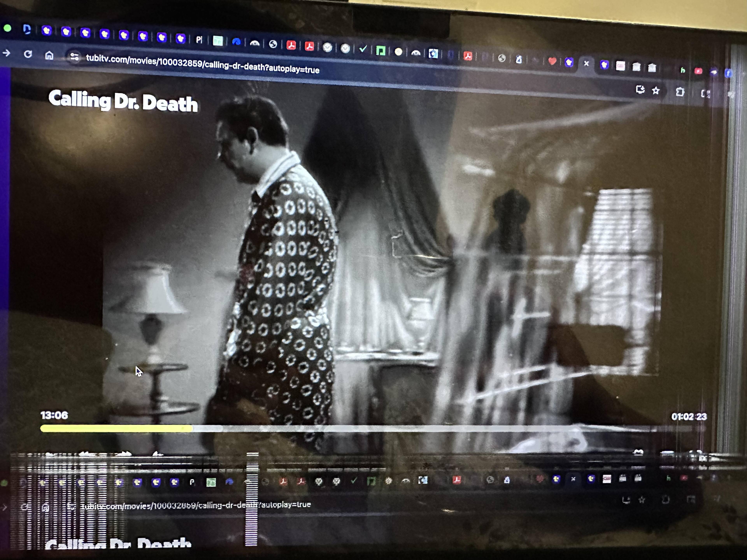Click the 13:06 elapsed time label
The width and height of the screenshot is (747, 560).
click(x=54, y=415)
